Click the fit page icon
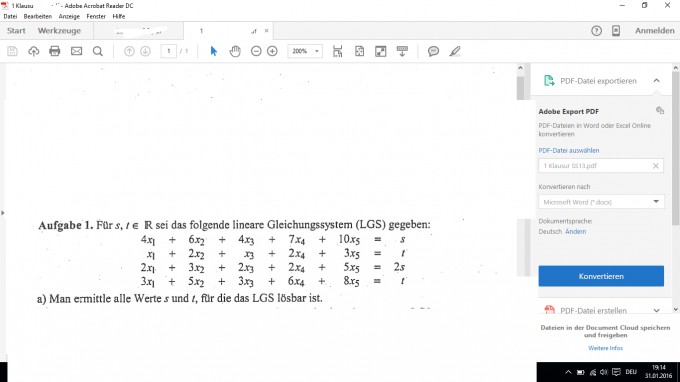 tap(360, 51)
